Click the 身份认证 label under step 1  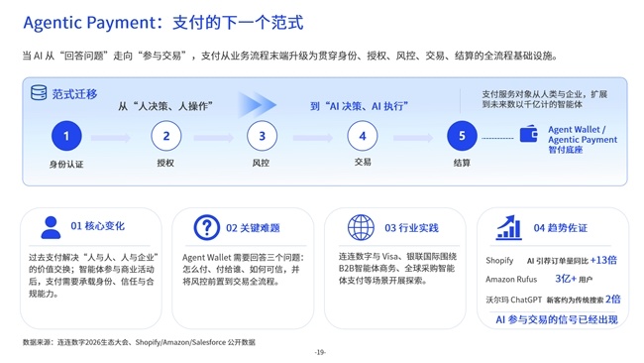[x=66, y=164]
